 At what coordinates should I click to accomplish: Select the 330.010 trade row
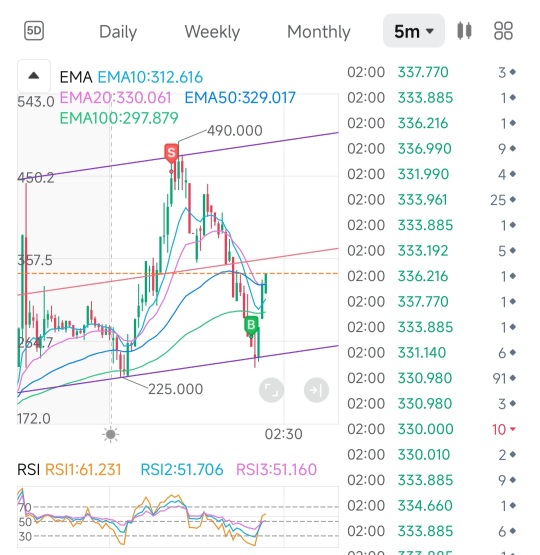click(x=431, y=455)
